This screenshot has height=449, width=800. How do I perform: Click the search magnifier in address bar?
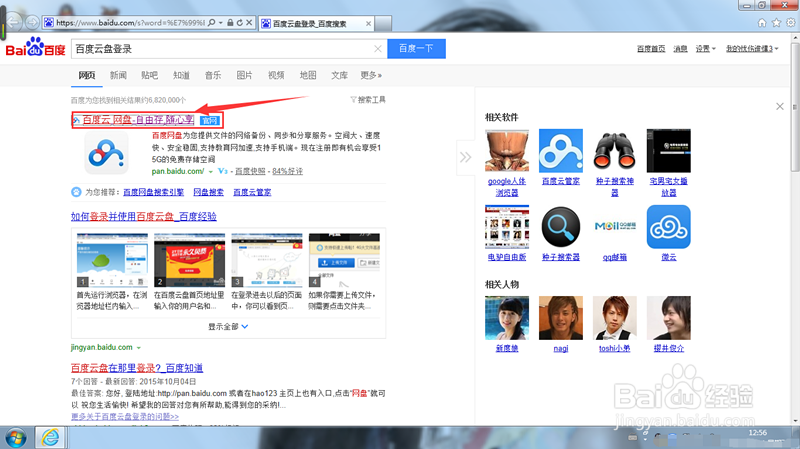coord(212,22)
